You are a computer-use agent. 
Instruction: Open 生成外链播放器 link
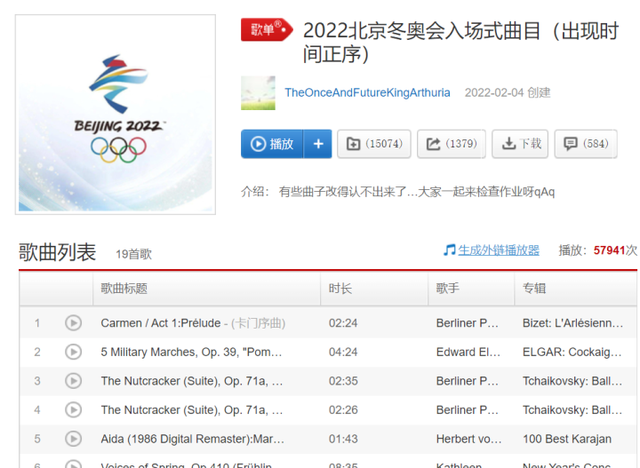(x=498, y=250)
